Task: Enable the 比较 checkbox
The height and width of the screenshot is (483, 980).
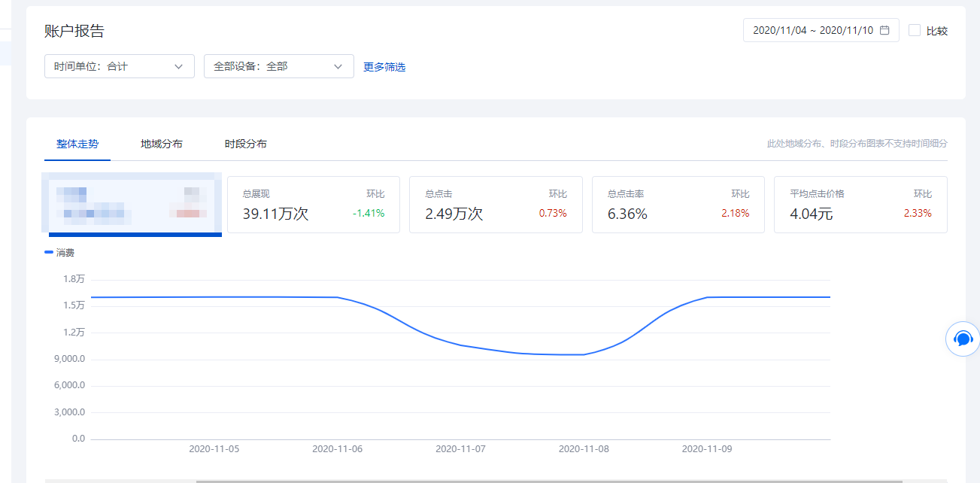Action: pyautogui.click(x=915, y=31)
